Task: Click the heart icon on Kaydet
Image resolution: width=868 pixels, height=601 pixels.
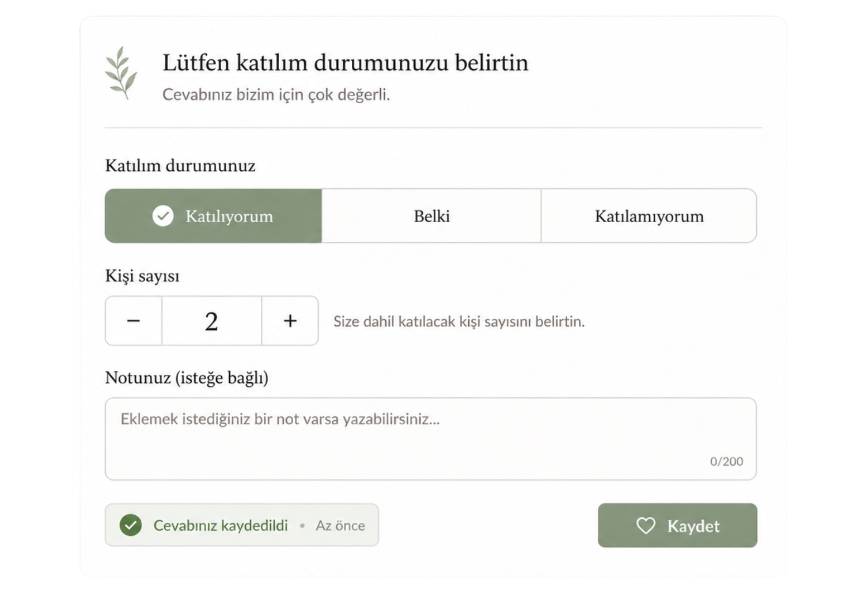Action: coord(646,526)
